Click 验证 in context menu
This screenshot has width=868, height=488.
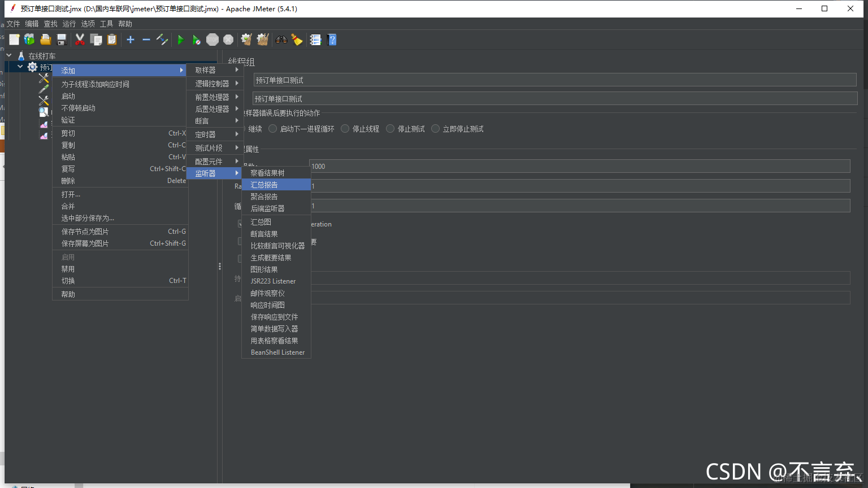(120, 120)
